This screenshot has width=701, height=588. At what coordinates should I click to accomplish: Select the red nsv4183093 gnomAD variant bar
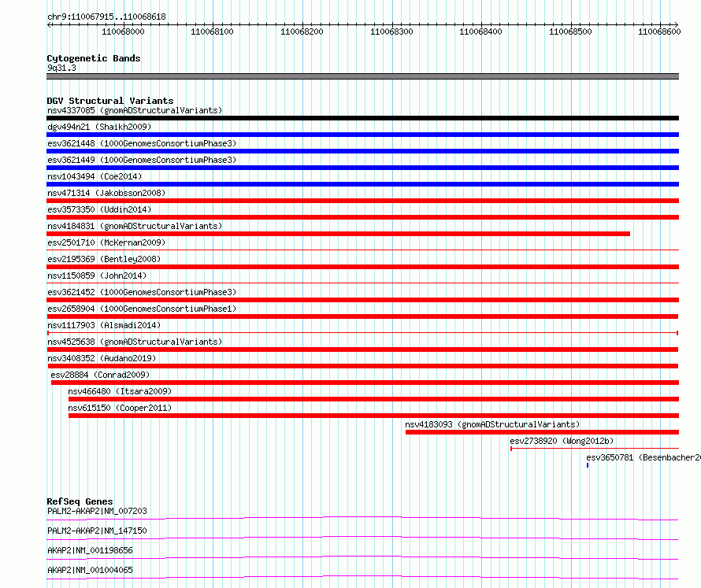542,432
